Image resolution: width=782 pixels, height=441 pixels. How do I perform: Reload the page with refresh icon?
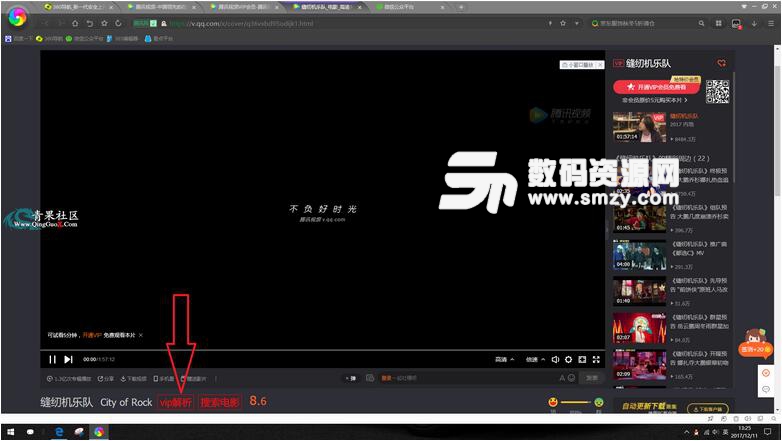118,23
